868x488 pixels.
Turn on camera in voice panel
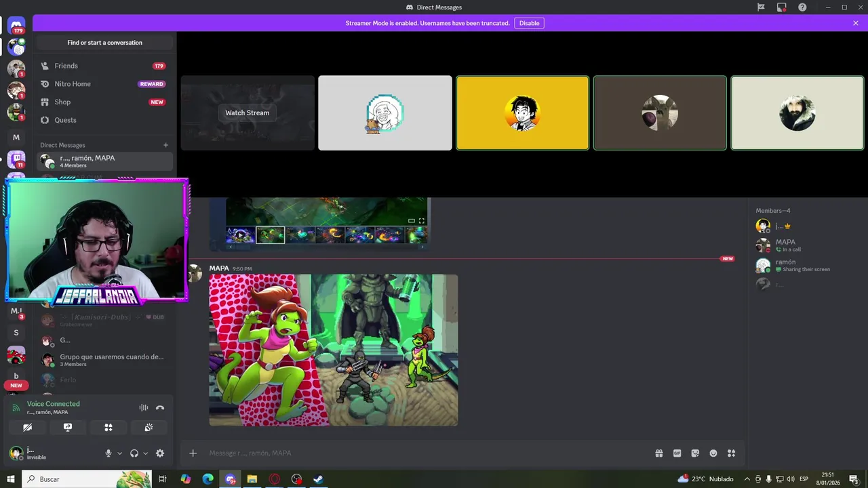(x=27, y=428)
